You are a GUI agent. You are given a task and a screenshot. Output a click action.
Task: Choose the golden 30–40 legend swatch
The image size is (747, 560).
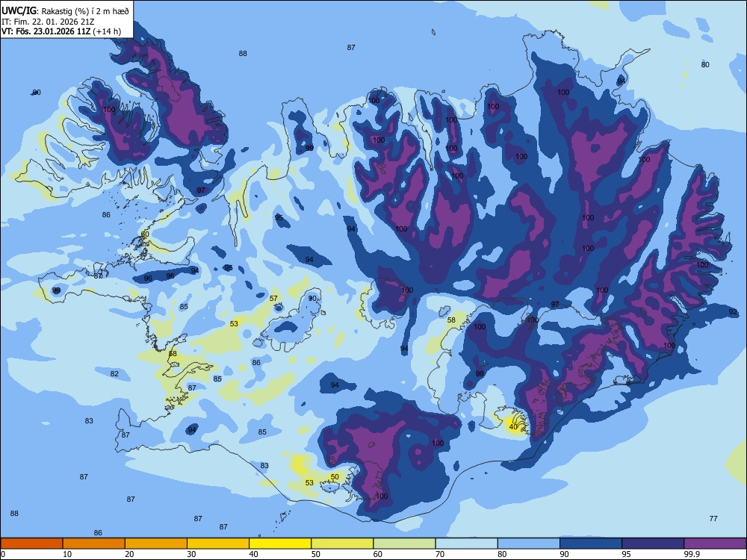(x=218, y=544)
